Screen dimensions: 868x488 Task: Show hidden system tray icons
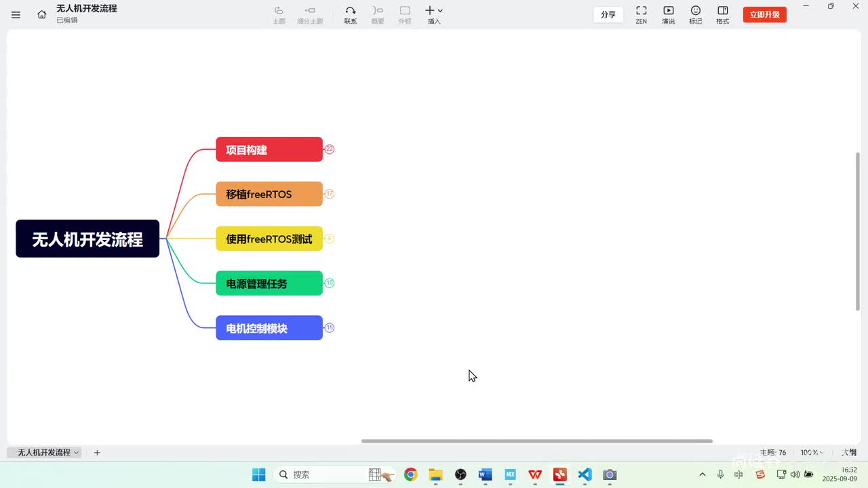coord(702,474)
